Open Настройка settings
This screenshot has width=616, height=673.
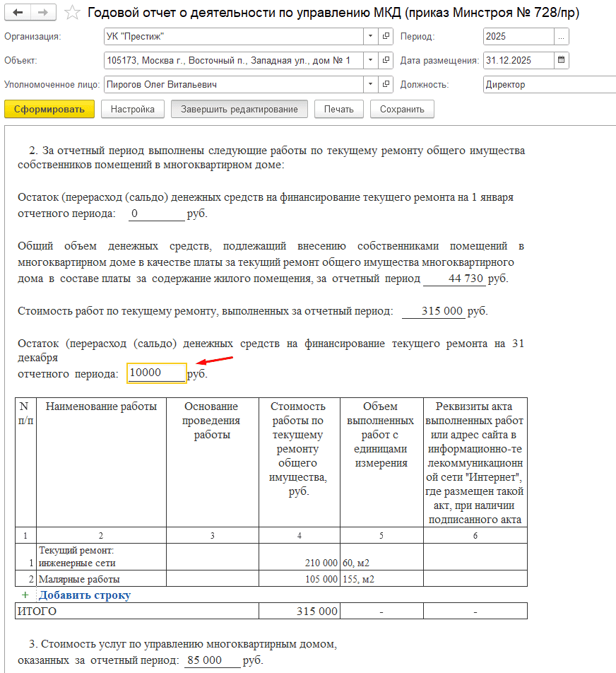coord(133,109)
